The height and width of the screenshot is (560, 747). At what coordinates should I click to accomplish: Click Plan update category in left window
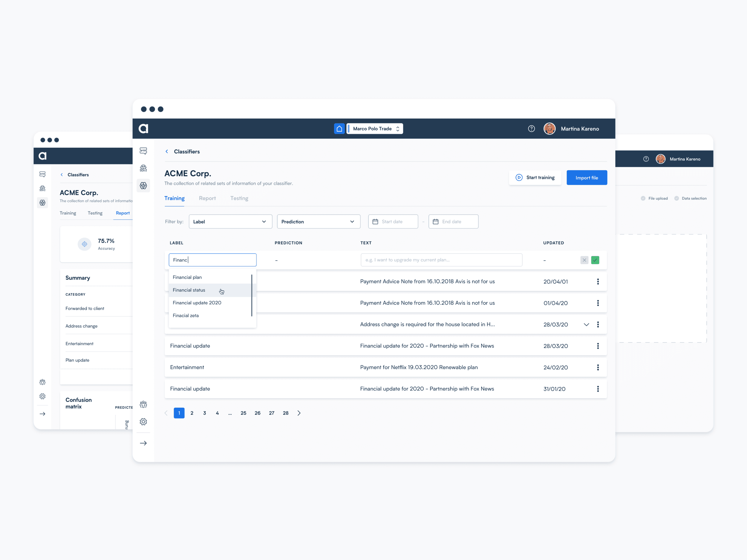77,360
